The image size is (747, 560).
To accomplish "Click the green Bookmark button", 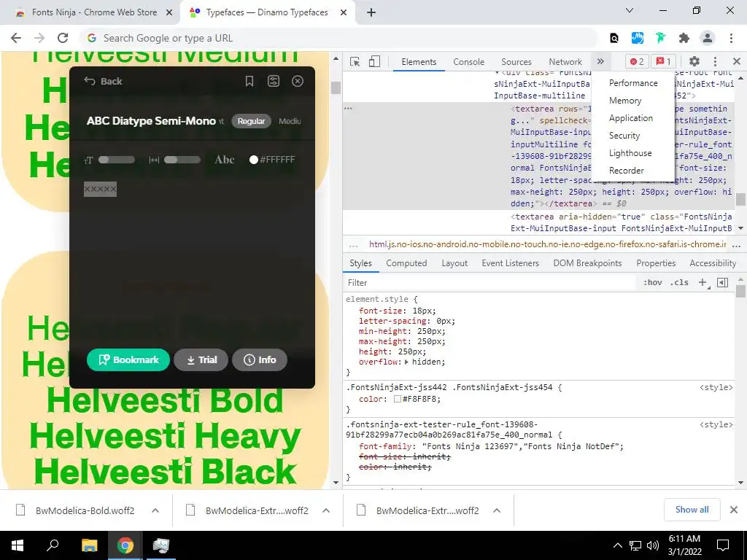I will coord(128,359).
